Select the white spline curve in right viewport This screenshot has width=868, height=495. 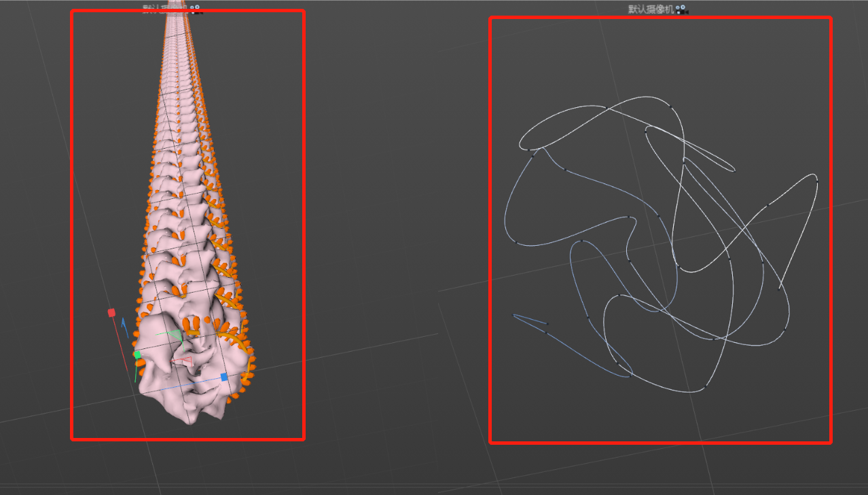click(x=660, y=244)
